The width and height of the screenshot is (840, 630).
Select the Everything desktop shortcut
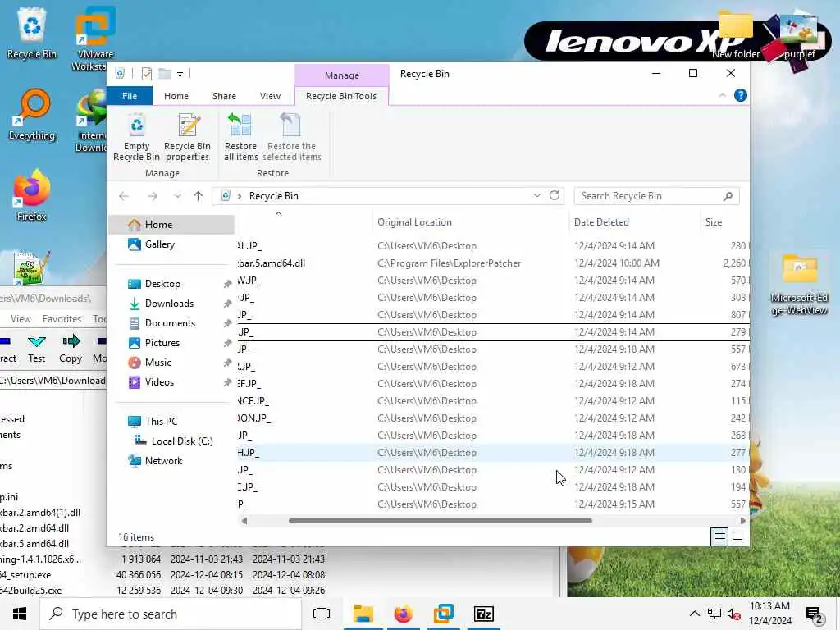[x=32, y=115]
